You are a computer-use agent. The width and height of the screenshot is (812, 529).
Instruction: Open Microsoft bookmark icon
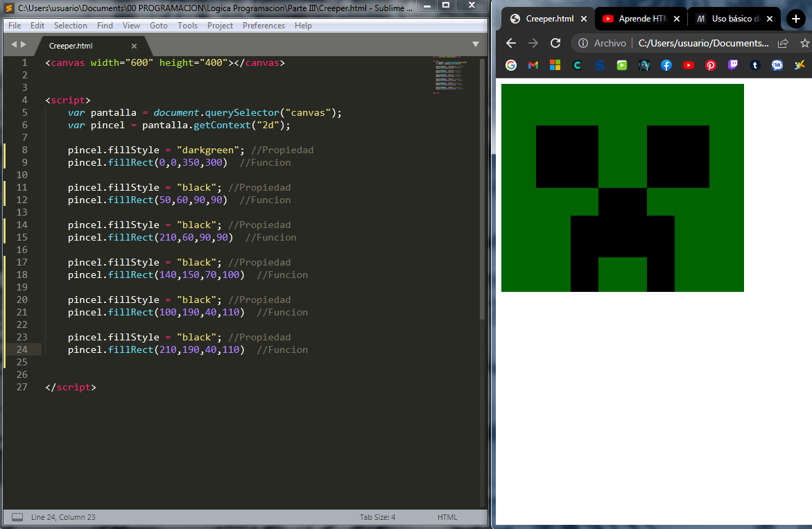coord(555,65)
